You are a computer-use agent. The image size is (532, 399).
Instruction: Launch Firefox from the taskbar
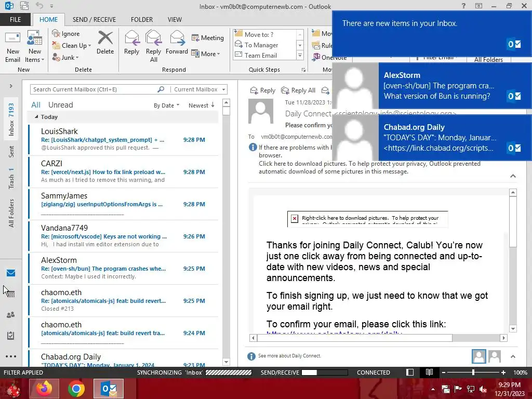pos(44,389)
